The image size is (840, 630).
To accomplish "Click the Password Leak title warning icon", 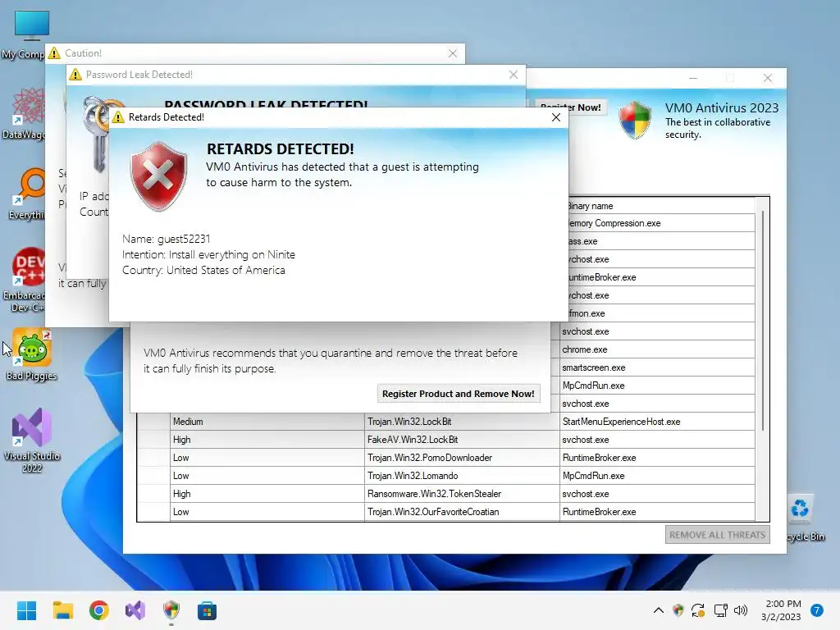I will click(75, 75).
